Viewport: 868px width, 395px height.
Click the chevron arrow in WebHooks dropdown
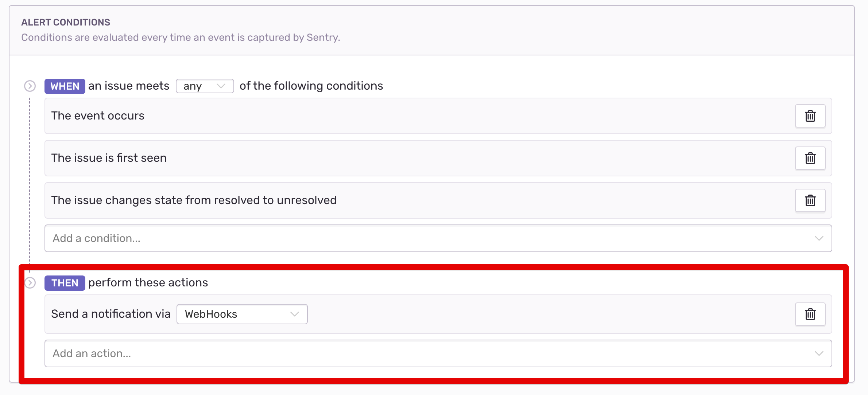coord(295,314)
